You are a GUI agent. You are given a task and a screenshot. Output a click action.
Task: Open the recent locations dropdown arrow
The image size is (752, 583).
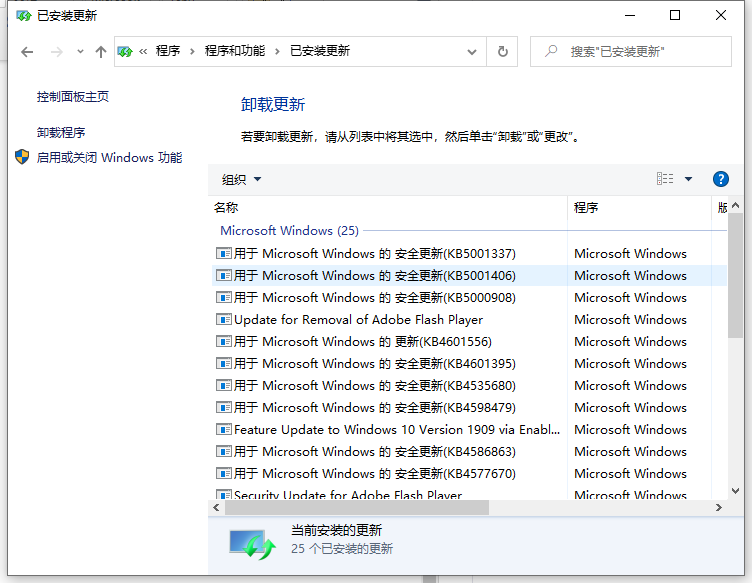pos(80,51)
